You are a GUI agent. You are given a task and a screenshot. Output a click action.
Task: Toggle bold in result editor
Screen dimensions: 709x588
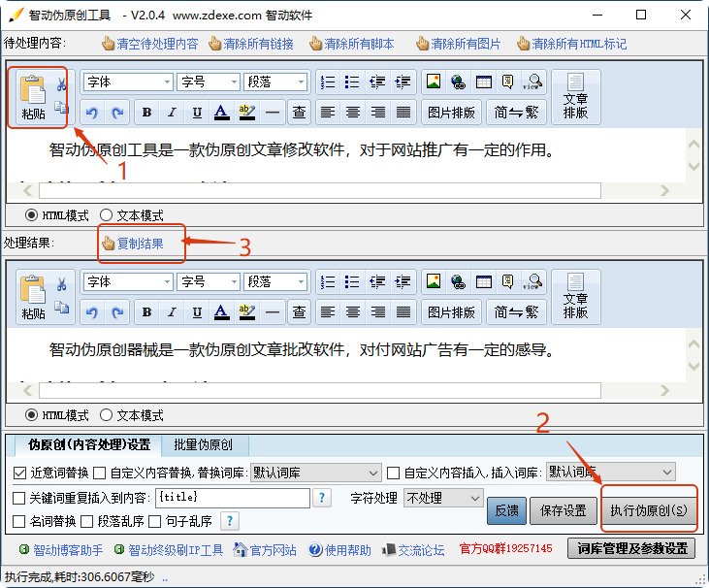147,312
